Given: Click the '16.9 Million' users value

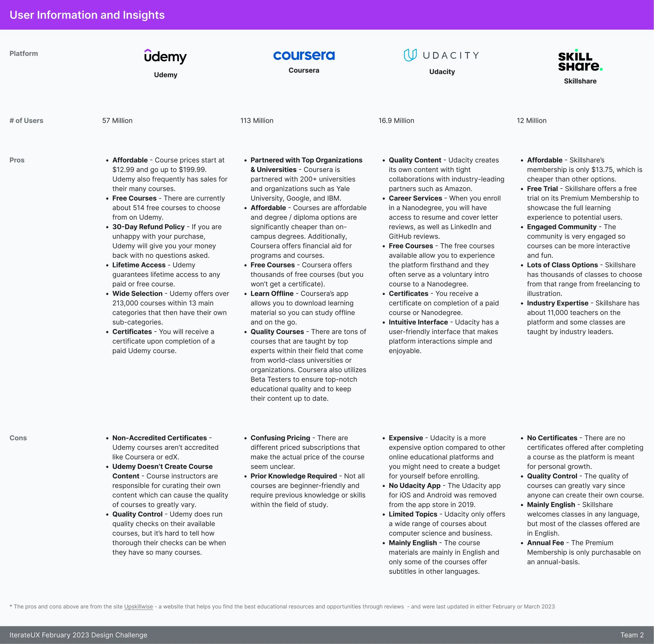Looking at the screenshot, I should [x=396, y=121].
